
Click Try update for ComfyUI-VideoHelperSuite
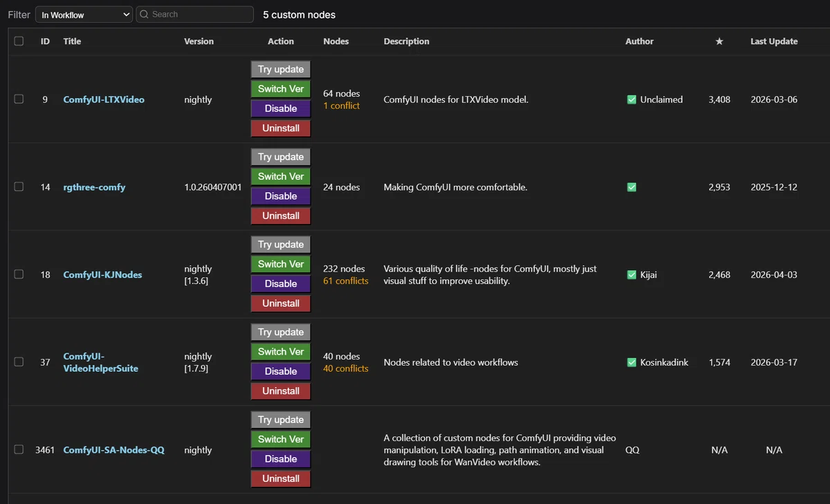(x=281, y=332)
